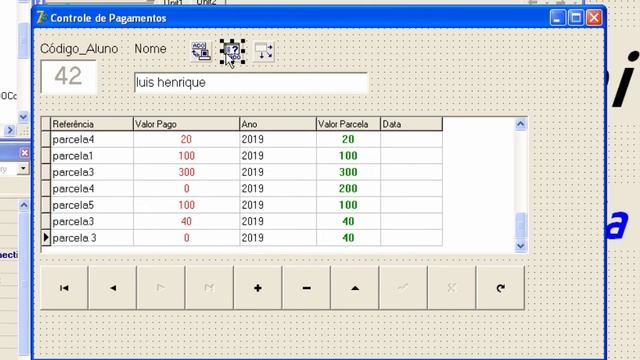The image size is (640, 360).
Task: Click the grid scrollbar up arrow
Action: click(x=520, y=124)
